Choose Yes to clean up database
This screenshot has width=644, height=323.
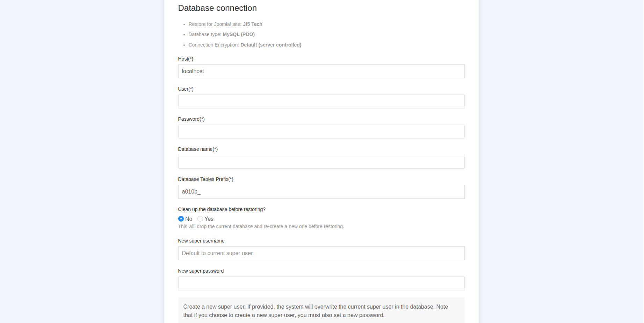[x=200, y=219]
